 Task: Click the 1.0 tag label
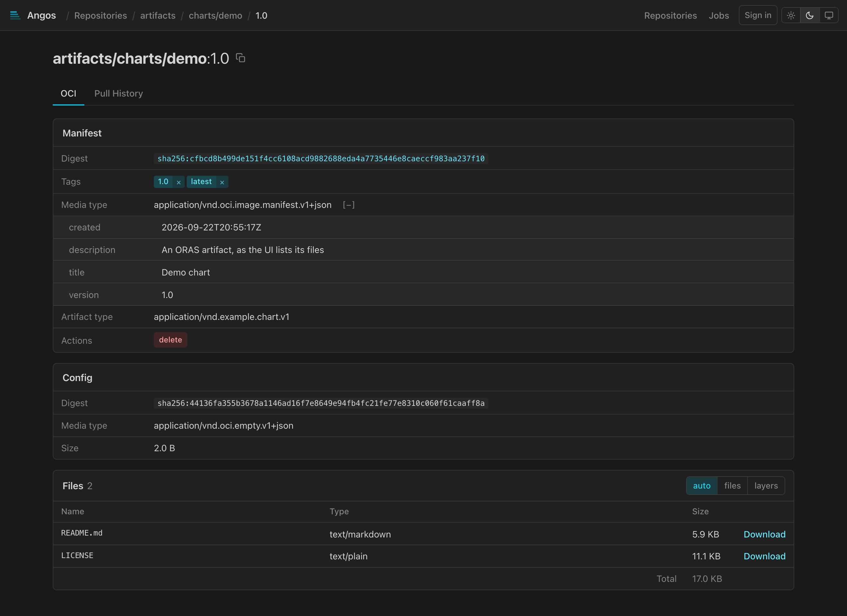163,182
